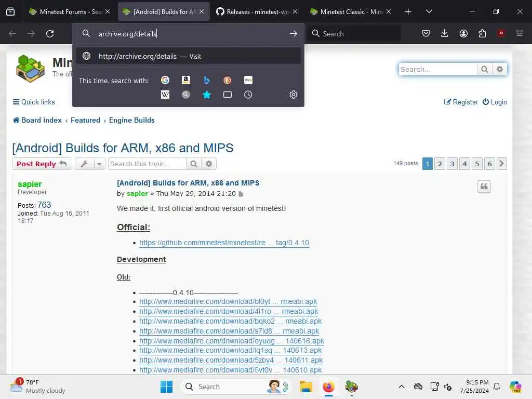Visit http://archive.org/details suggestion
Screen dimensions: 532x399
188,56
